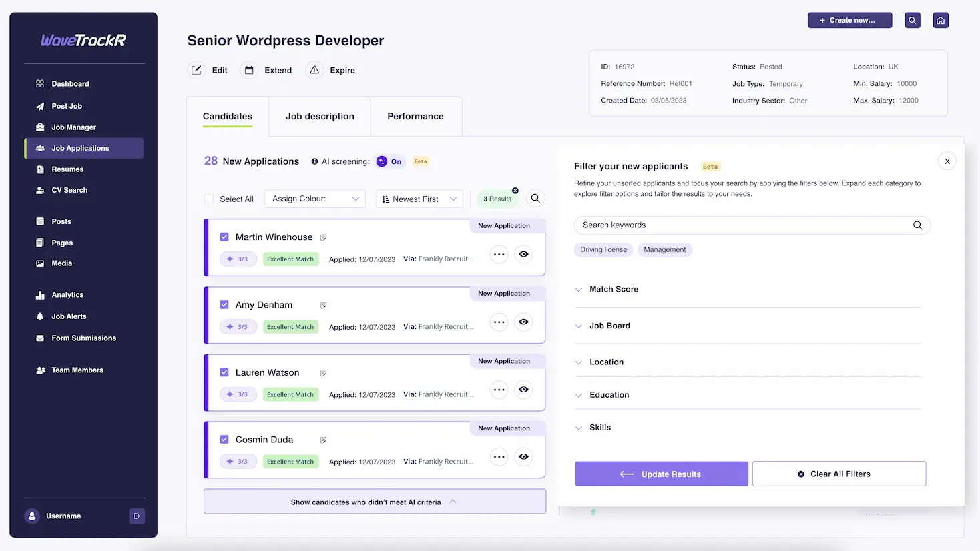Toggle AI screening off
The height and width of the screenshot is (551, 980).
389,161
